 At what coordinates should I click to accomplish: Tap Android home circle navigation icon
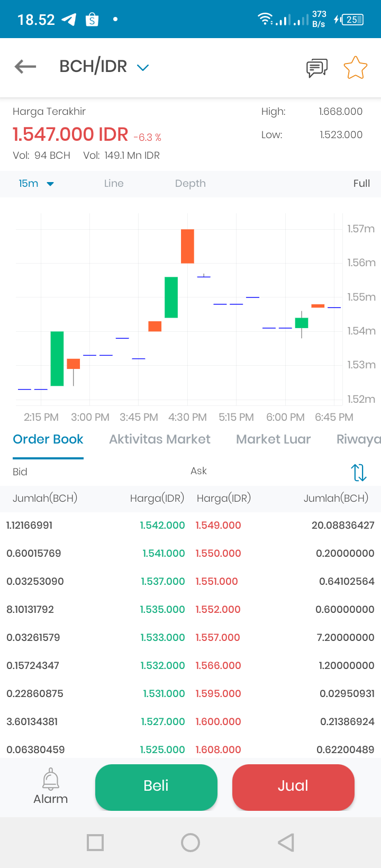(190, 843)
